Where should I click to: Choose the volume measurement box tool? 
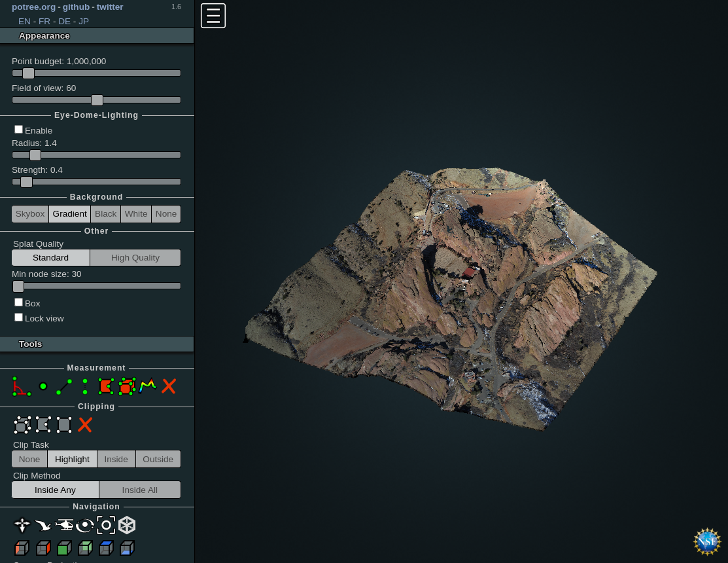[x=127, y=386]
